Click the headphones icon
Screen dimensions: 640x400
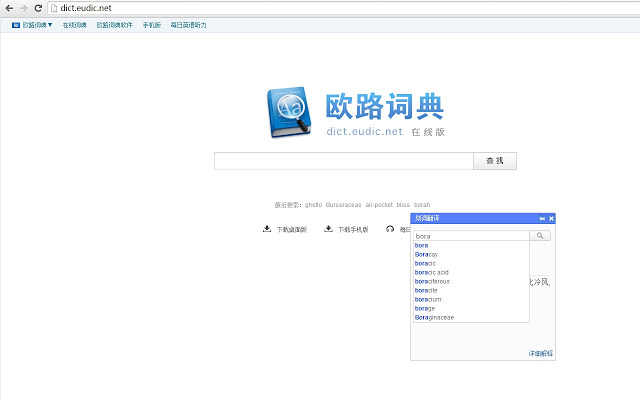(x=390, y=229)
